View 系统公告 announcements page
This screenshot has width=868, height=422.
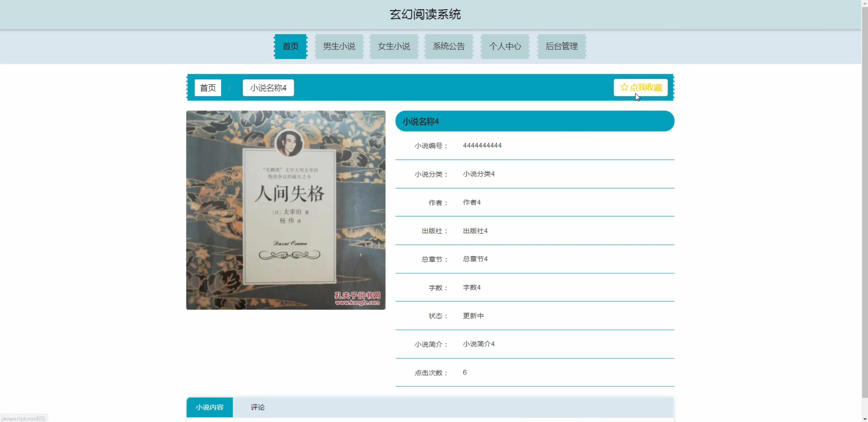tap(449, 46)
